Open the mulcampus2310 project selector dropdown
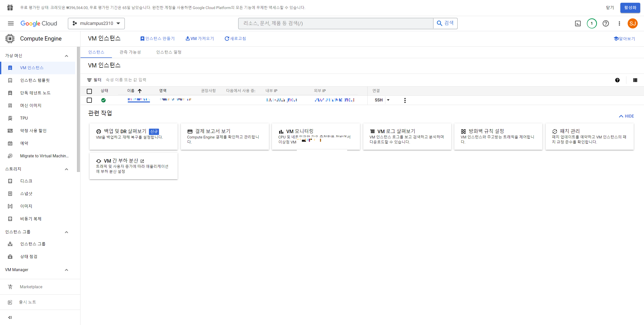The width and height of the screenshot is (644, 325). pyautogui.click(x=96, y=23)
